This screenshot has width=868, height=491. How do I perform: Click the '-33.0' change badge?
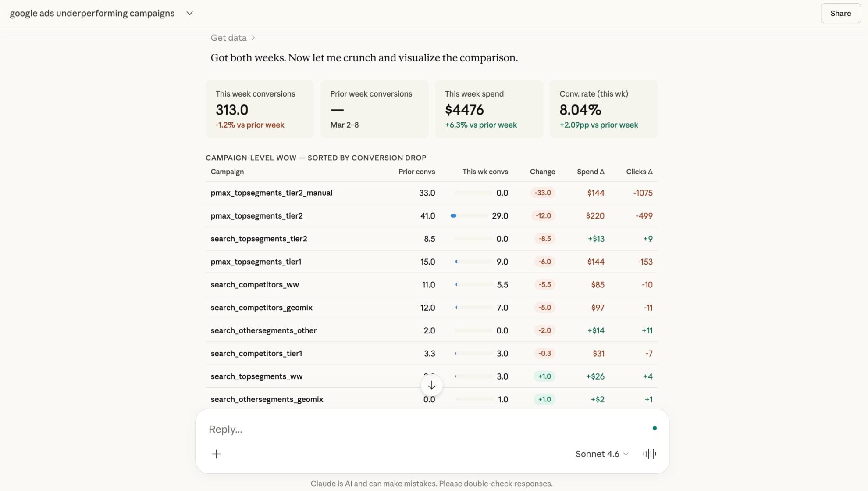[544, 193]
